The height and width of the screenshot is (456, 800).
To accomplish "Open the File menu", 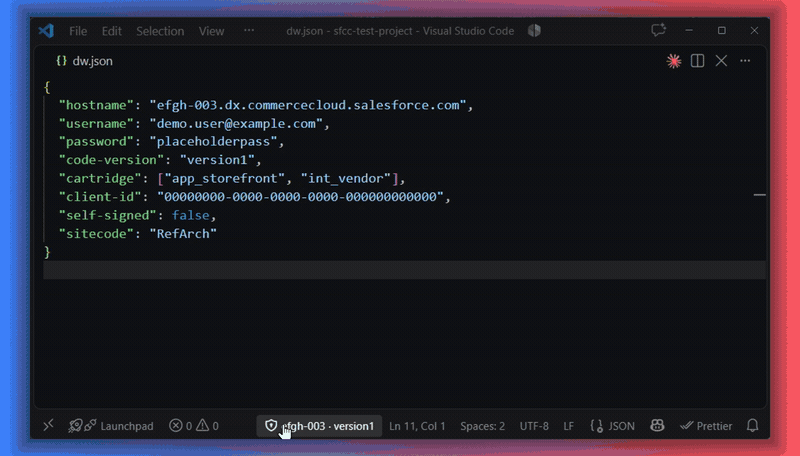I will 78,31.
